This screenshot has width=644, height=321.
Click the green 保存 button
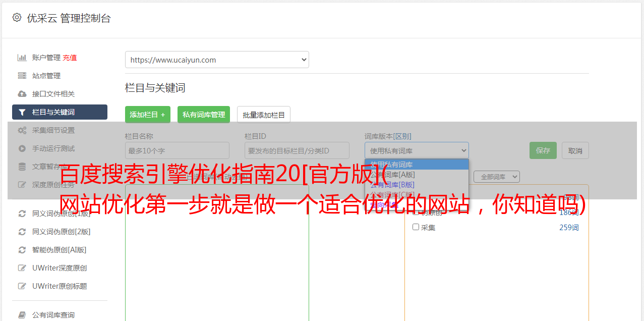tap(543, 150)
